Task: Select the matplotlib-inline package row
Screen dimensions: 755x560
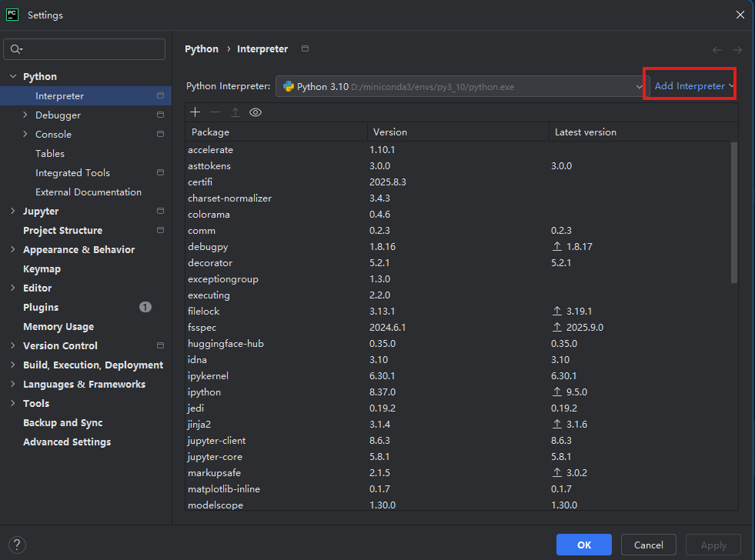Action: [x=458, y=488]
